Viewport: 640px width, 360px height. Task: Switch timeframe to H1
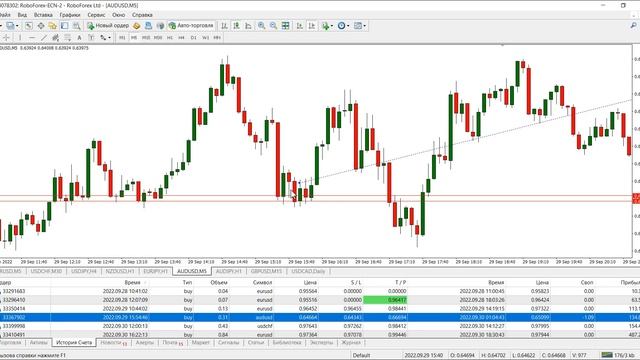click(x=170, y=38)
